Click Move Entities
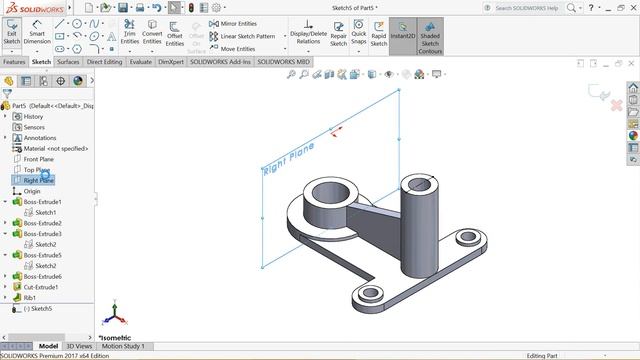 coord(232,49)
